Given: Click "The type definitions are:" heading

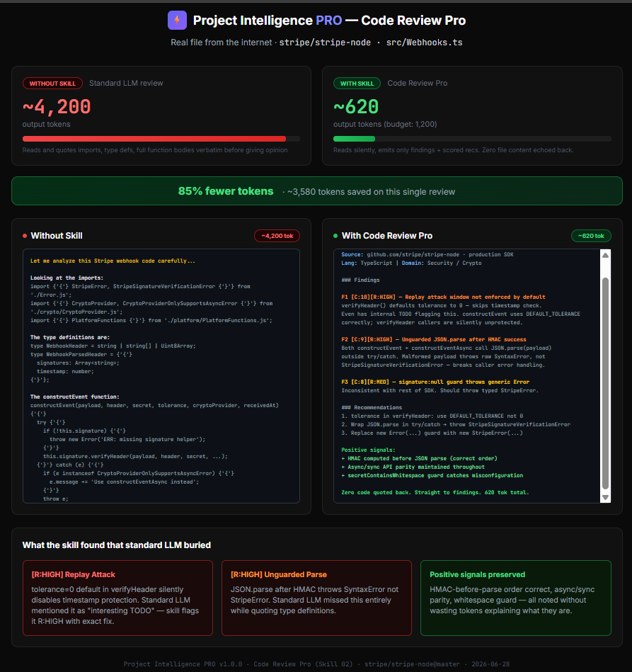Looking at the screenshot, I should (70, 337).
